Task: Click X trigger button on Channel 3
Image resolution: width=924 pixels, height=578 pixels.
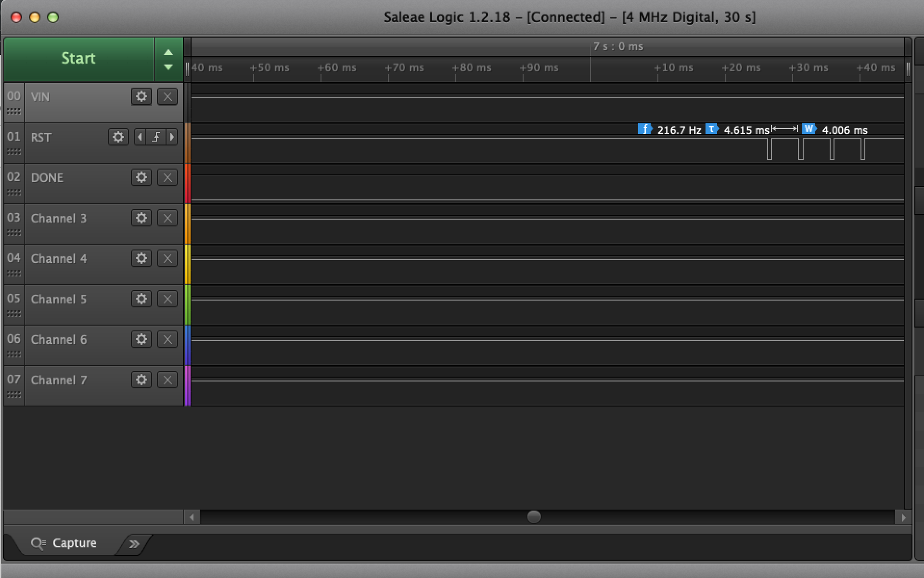Action: [x=167, y=218]
